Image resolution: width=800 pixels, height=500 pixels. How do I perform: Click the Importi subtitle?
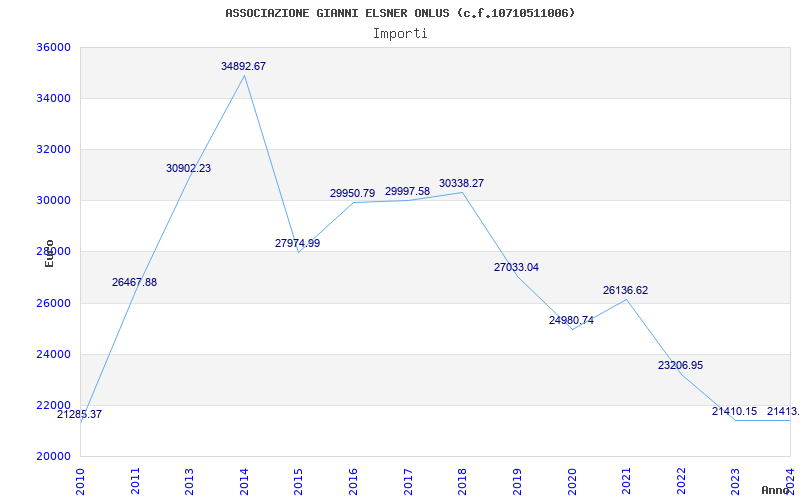[x=400, y=34]
